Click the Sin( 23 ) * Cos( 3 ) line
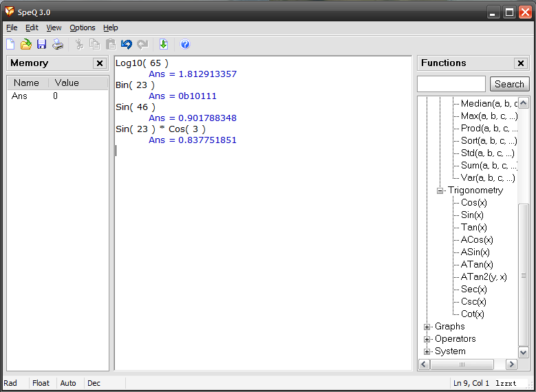 (x=160, y=129)
